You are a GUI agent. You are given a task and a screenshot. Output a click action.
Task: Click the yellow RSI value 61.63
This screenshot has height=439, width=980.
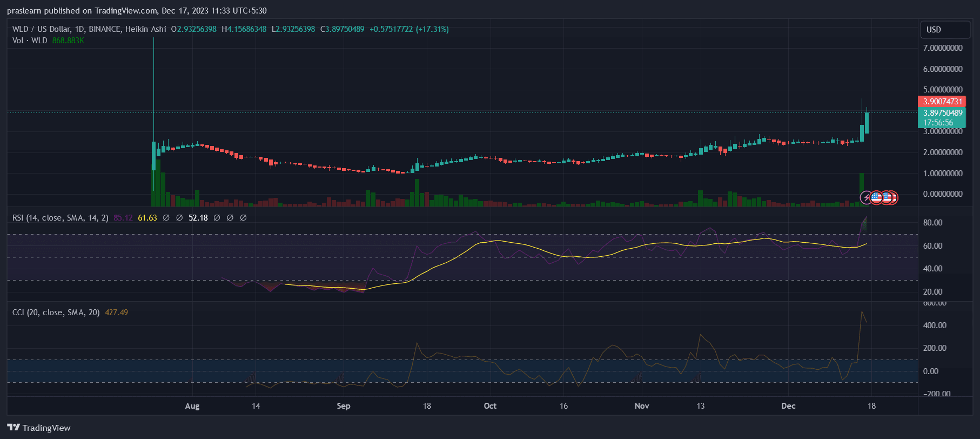147,218
